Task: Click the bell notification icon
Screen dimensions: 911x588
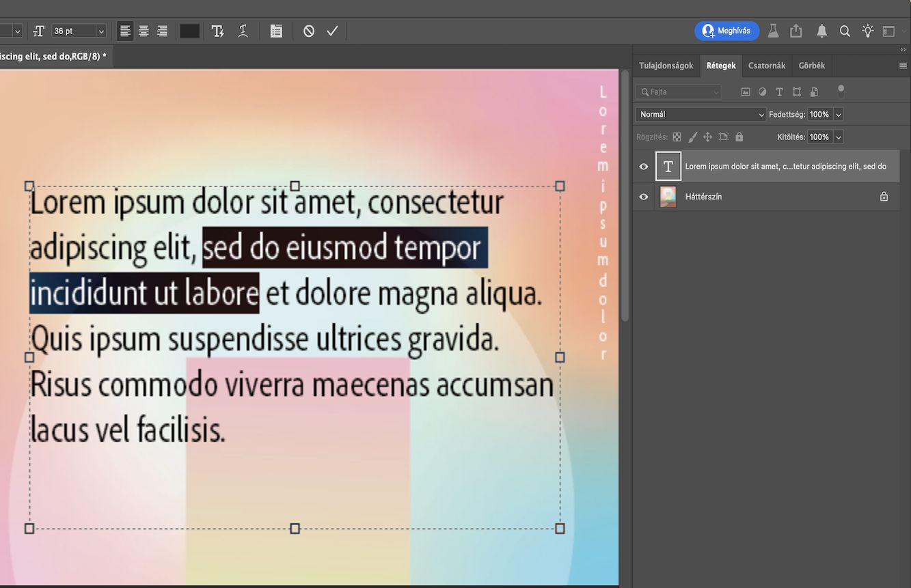Action: [821, 31]
